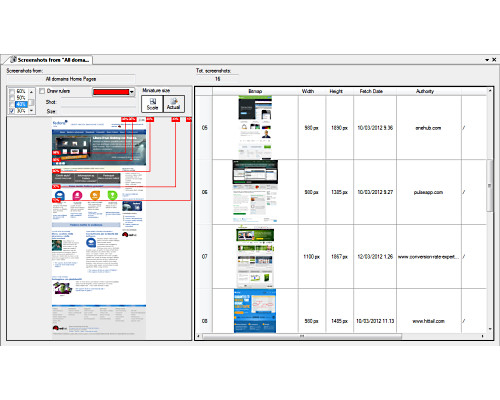
Task: Click the percentage list up arrow
Action: coord(32,92)
